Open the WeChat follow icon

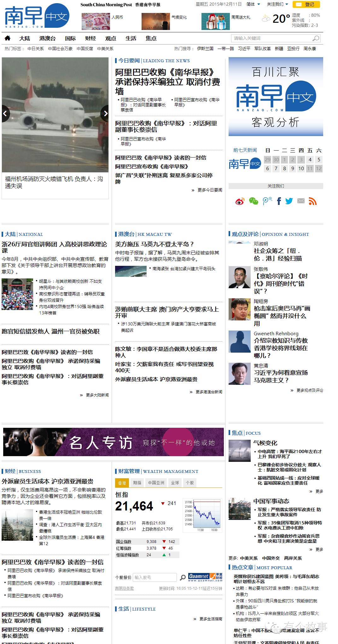(253, 201)
